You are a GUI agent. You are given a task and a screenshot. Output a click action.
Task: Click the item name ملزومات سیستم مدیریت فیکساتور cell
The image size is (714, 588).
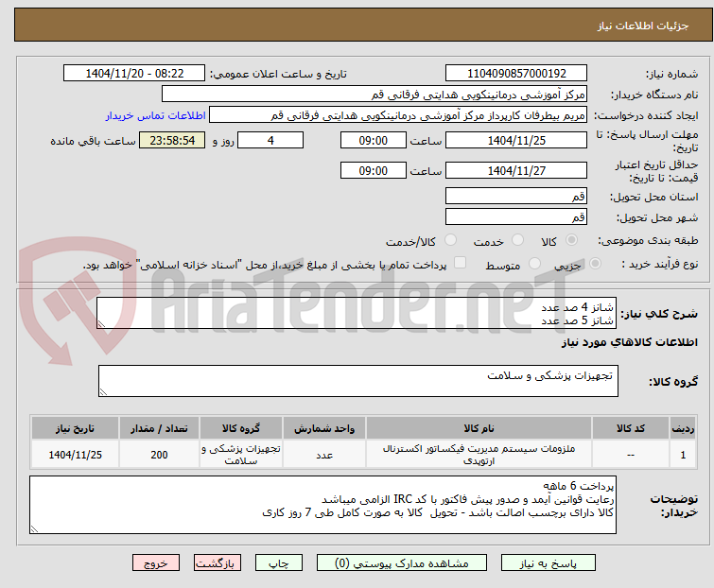point(479,455)
